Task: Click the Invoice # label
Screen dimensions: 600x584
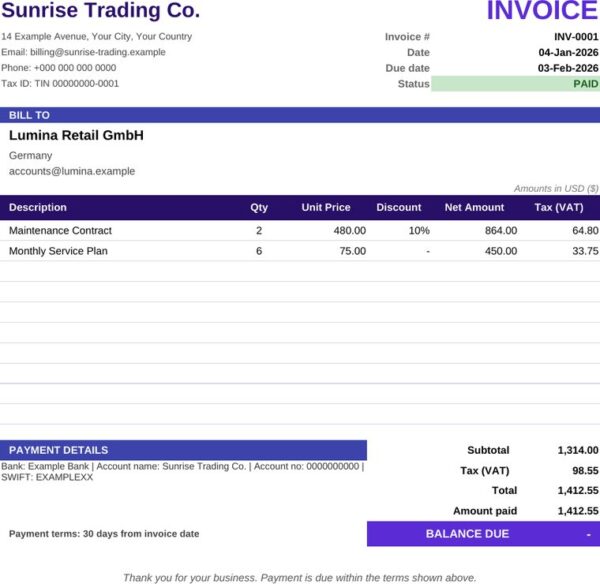Action: coord(407,37)
